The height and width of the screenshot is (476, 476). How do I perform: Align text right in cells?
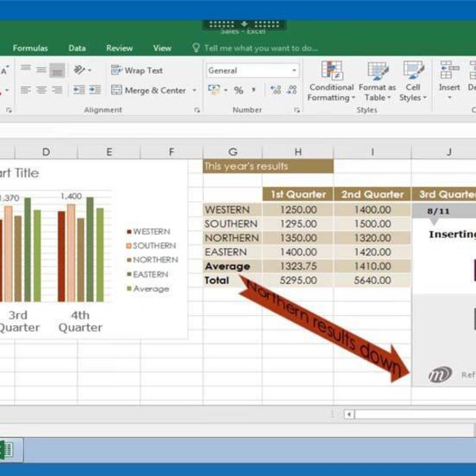pos(57,90)
